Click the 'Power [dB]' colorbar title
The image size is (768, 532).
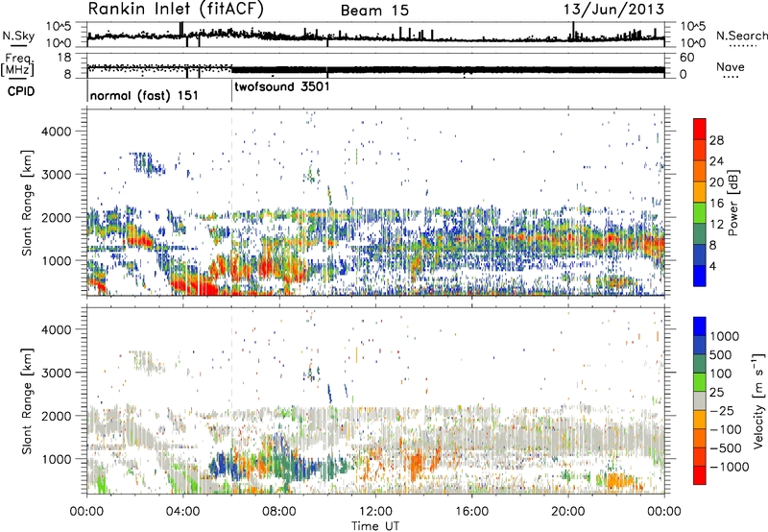click(x=732, y=203)
